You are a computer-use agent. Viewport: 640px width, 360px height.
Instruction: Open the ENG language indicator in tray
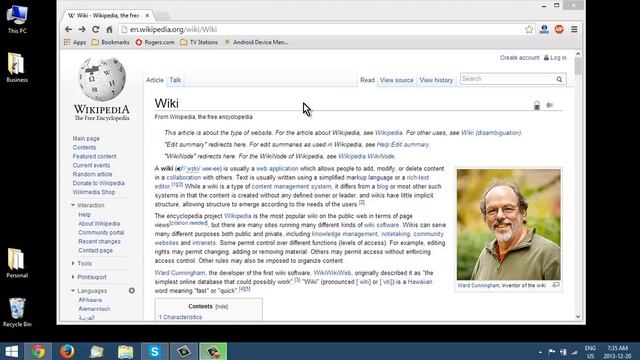[590, 352]
